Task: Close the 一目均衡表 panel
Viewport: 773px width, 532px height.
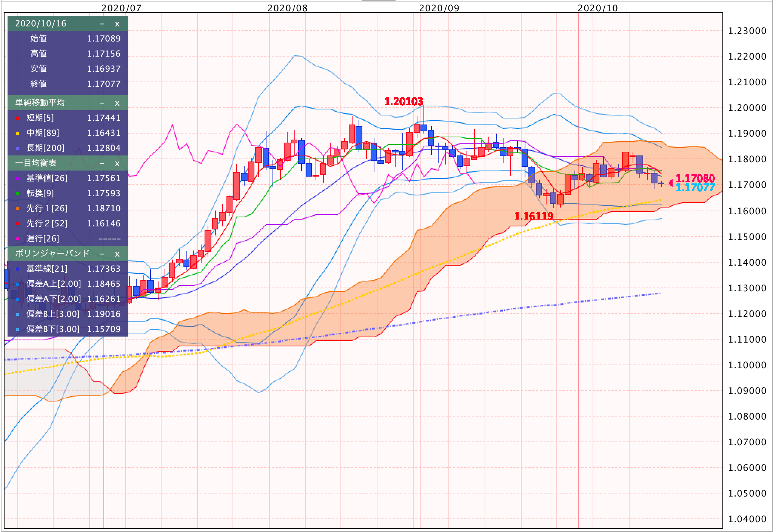Action: [117, 163]
